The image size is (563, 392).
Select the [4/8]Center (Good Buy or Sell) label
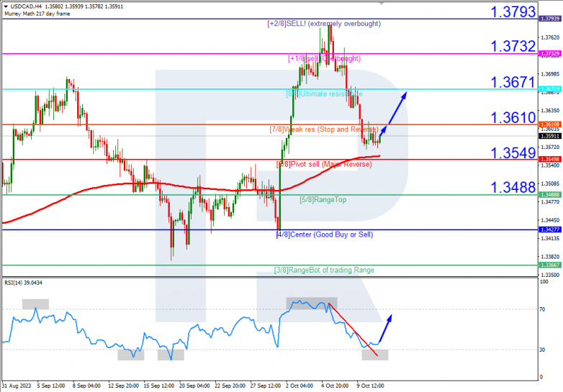coord(324,234)
